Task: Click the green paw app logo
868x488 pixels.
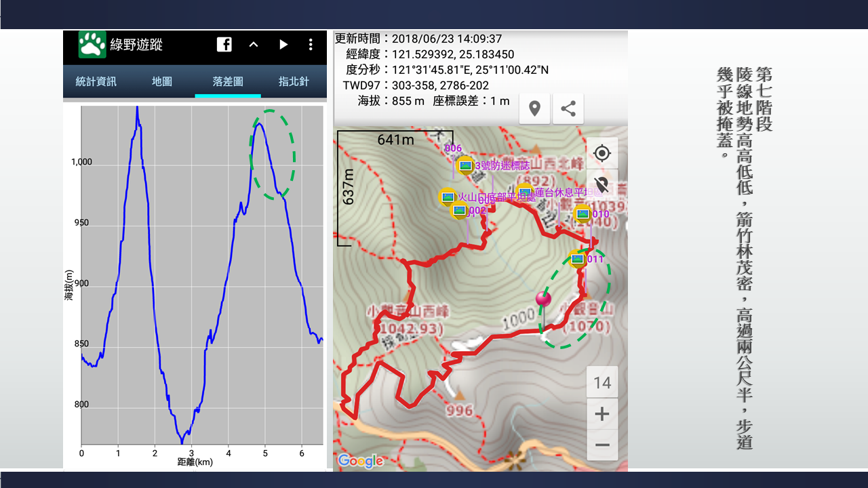Action: point(92,45)
